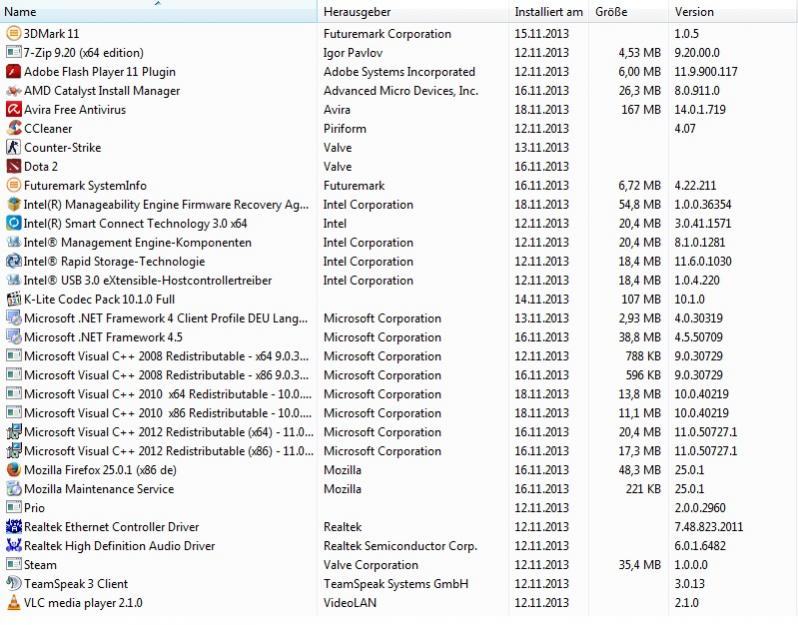Image resolution: width=798 pixels, height=625 pixels.
Task: Click the size value '107 MB'
Action: coord(641,299)
